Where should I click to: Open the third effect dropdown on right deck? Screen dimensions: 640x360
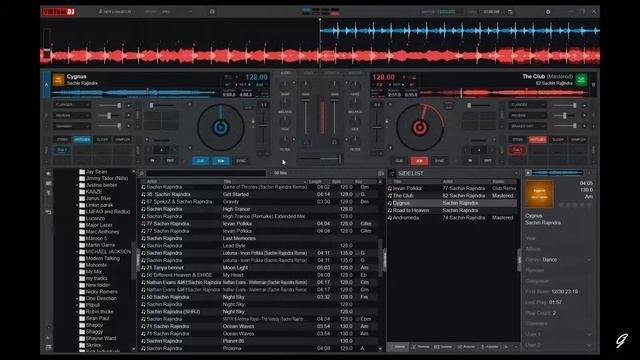[527, 126]
